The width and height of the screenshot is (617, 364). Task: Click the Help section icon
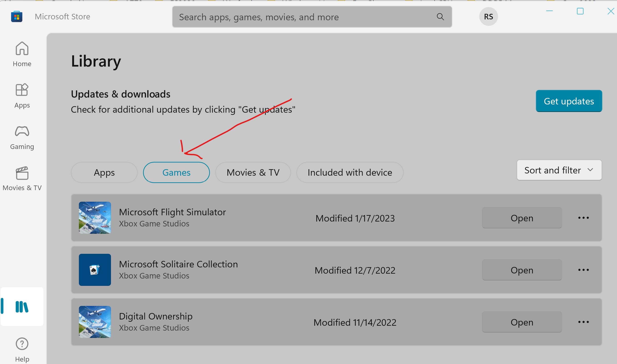pyautogui.click(x=22, y=344)
